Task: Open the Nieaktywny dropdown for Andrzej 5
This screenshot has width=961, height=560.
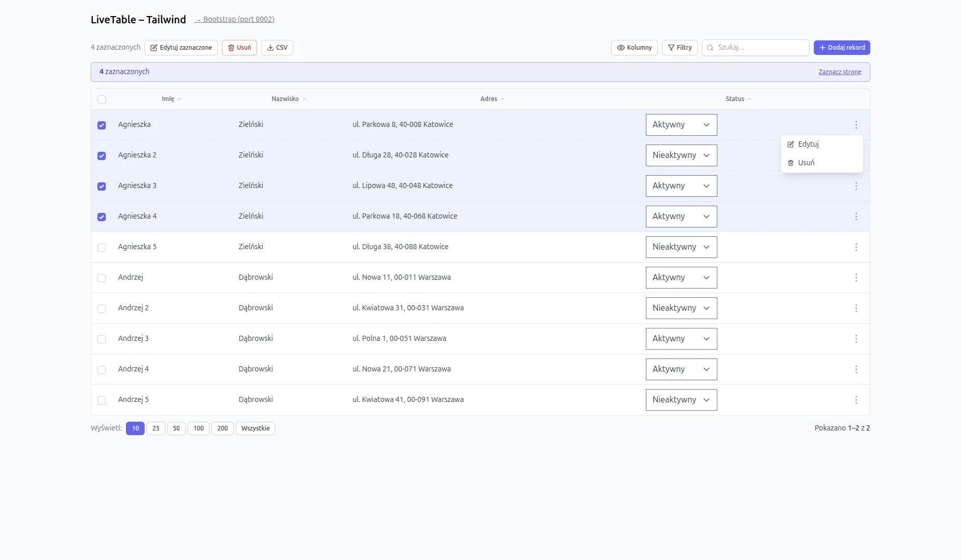Action: coord(681,399)
